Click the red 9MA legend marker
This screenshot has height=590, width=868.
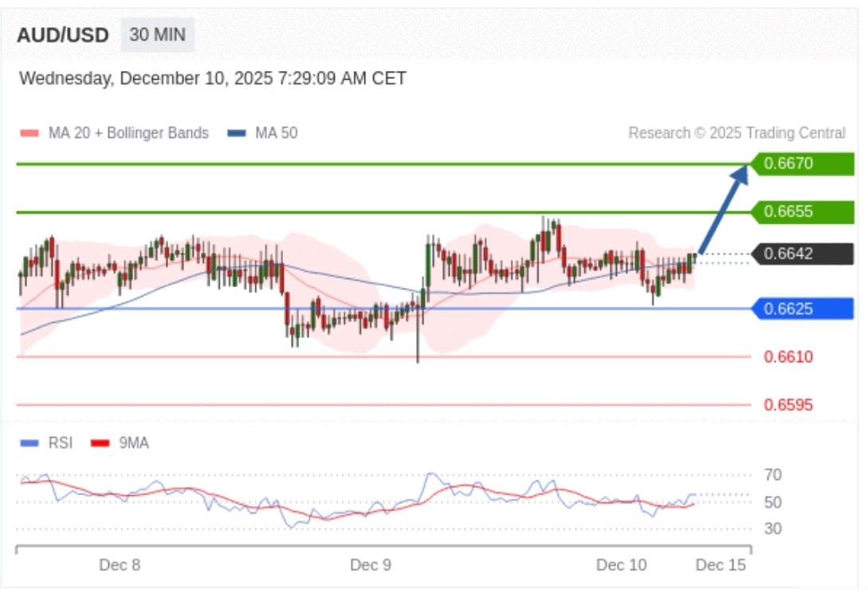tap(100, 442)
